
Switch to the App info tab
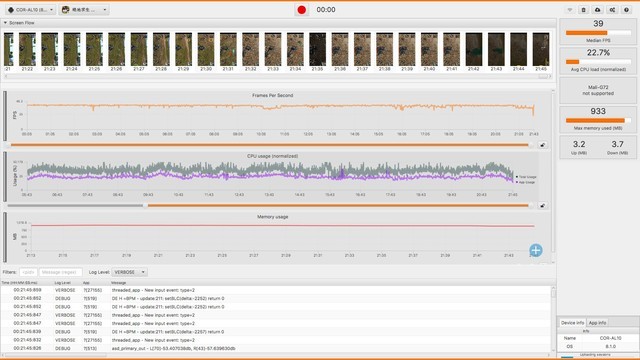597,322
